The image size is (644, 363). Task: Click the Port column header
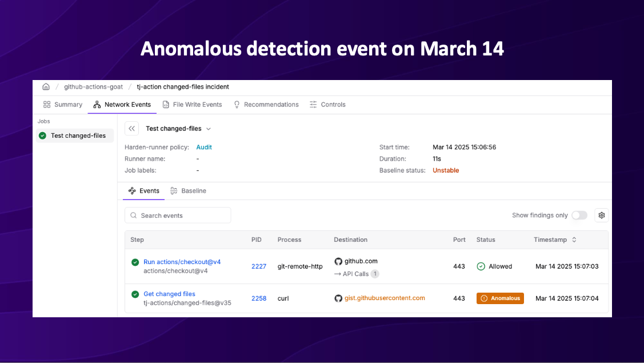[x=459, y=240]
